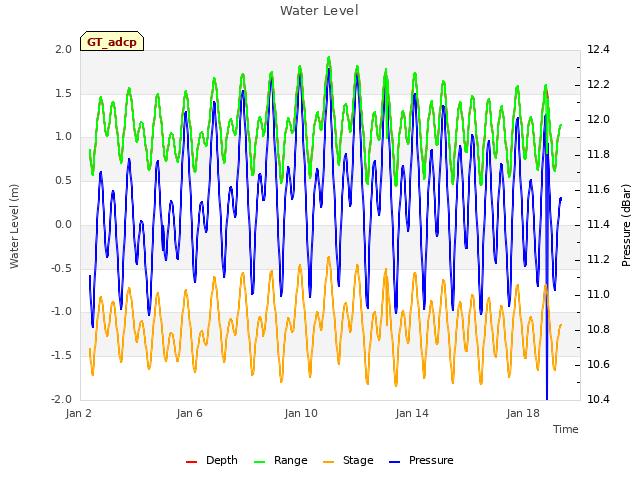Screen dimensions: 640x480
Task: Click the Time axis label
Action: click(566, 429)
